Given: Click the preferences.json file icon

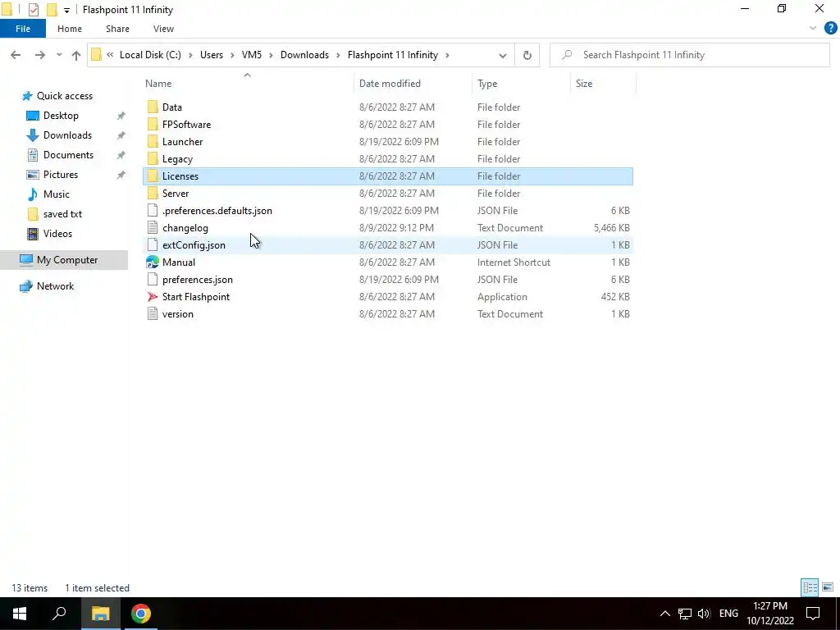Looking at the screenshot, I should (x=153, y=280).
